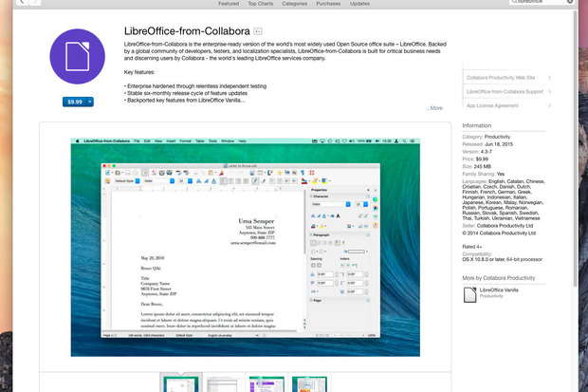Image resolution: width=588 pixels, height=392 pixels.
Task: Focus the App Store search field
Action: click(542, 2)
